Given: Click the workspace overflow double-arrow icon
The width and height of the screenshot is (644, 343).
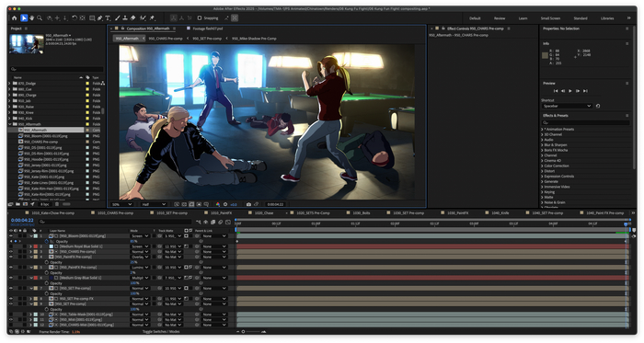Looking at the screenshot, I should (628, 18).
